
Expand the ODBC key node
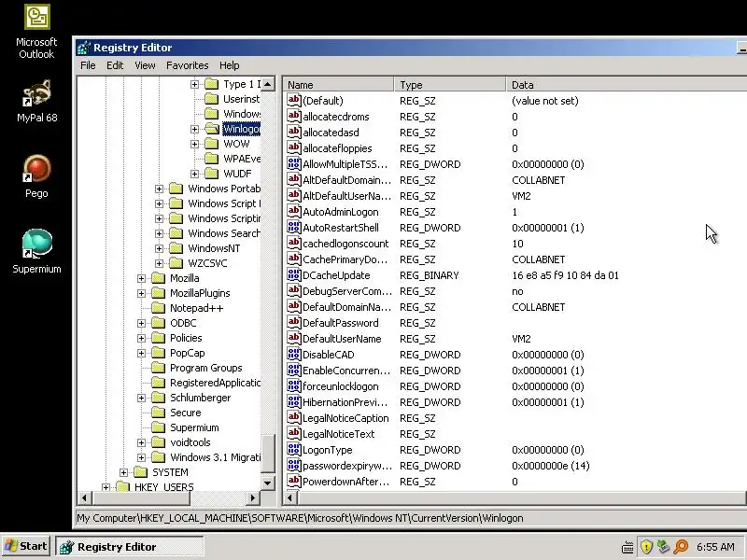click(x=142, y=323)
